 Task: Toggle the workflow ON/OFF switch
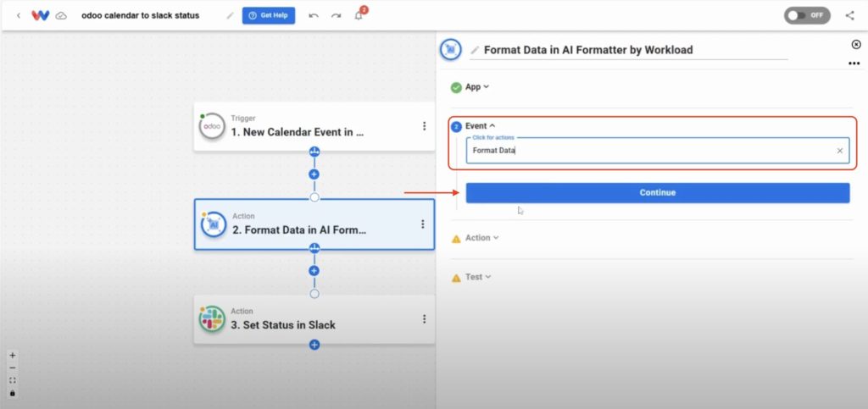point(807,15)
